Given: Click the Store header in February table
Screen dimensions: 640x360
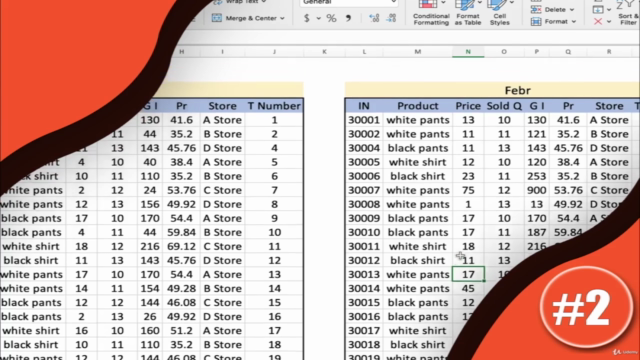Looking at the screenshot, I should (x=609, y=106).
